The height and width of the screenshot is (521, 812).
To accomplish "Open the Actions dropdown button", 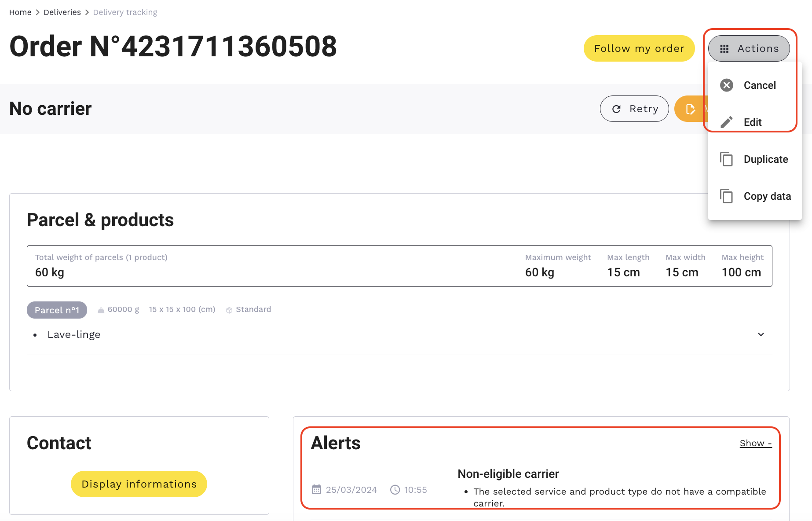I will [x=749, y=48].
